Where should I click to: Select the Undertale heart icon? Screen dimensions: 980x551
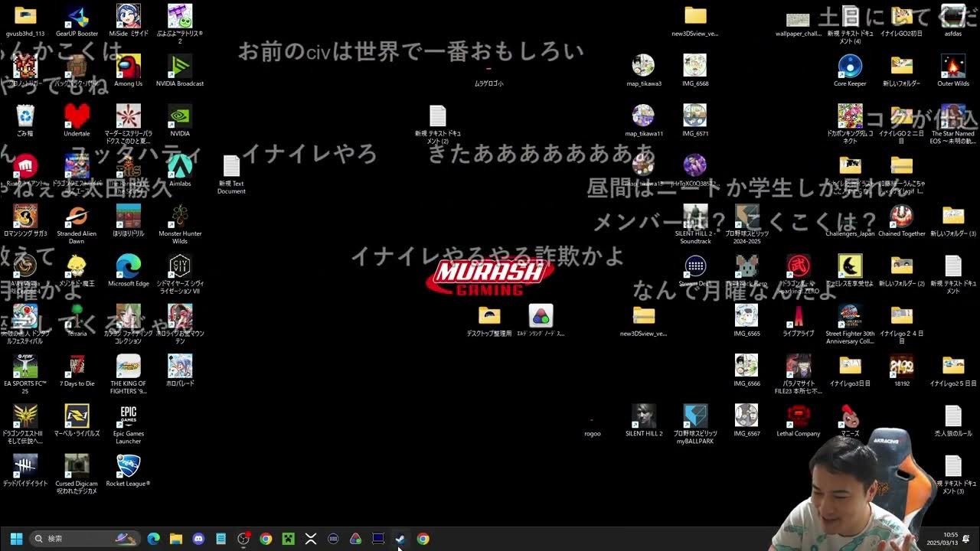click(77, 116)
